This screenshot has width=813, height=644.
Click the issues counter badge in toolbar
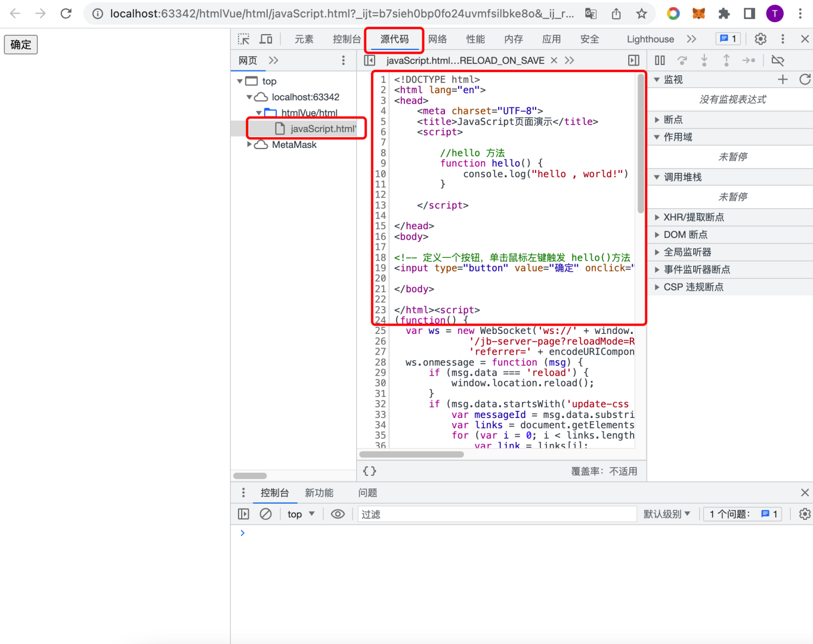[x=728, y=38]
